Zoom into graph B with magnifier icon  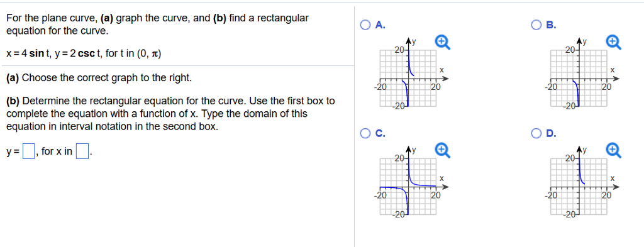point(614,42)
